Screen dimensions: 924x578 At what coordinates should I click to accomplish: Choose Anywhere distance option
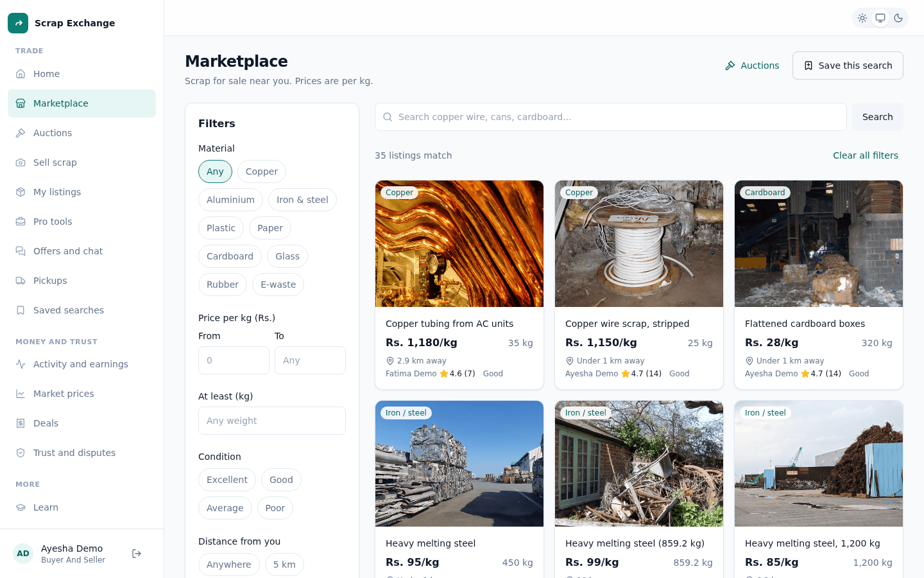coord(229,565)
